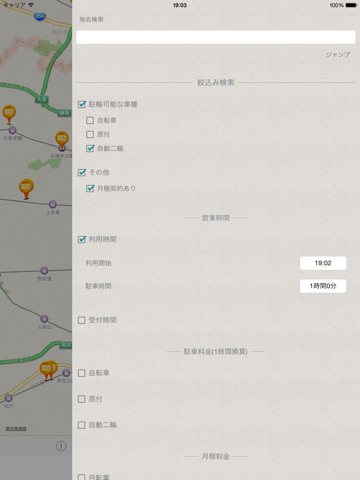Tap the Wi-Fi indicator in status bar
360x480 pixels.
tap(31, 5)
